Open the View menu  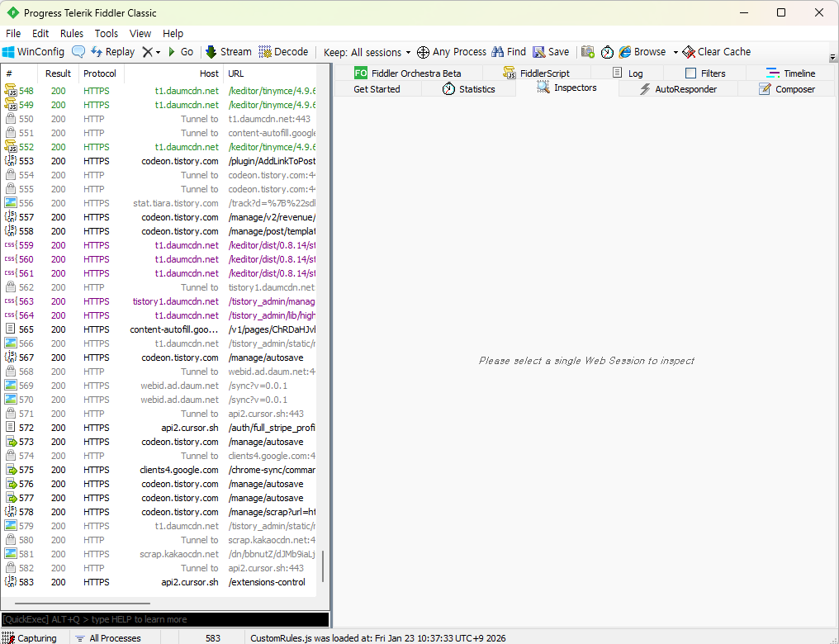(x=140, y=33)
